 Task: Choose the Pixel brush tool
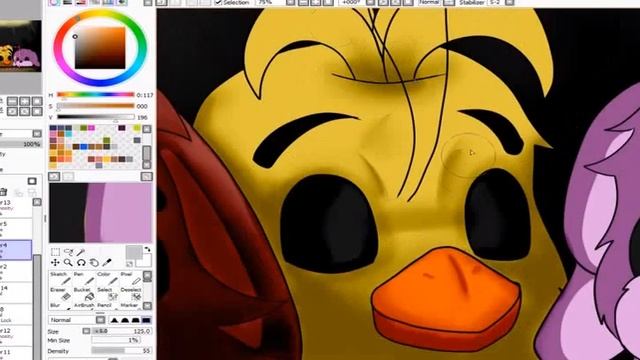click(131, 278)
